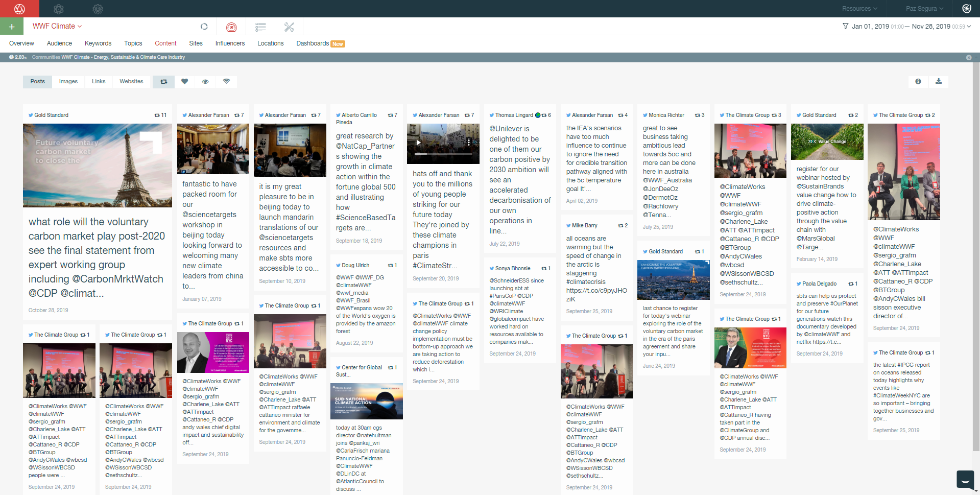Screen dimensions: 980x495
Task: Click the Twitter bird icon beside Monica Richter
Action: pyautogui.click(x=646, y=115)
